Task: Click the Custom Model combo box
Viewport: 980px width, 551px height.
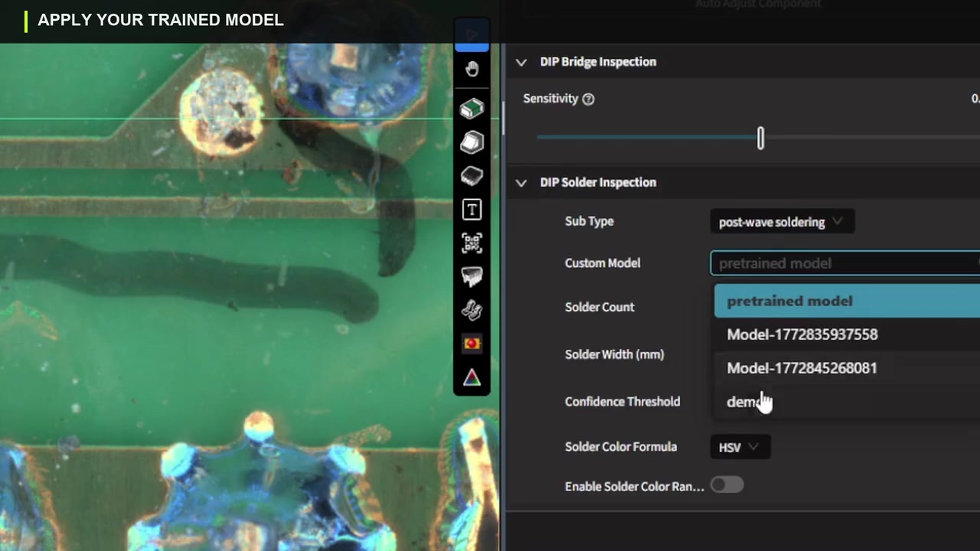Action: 845,263
